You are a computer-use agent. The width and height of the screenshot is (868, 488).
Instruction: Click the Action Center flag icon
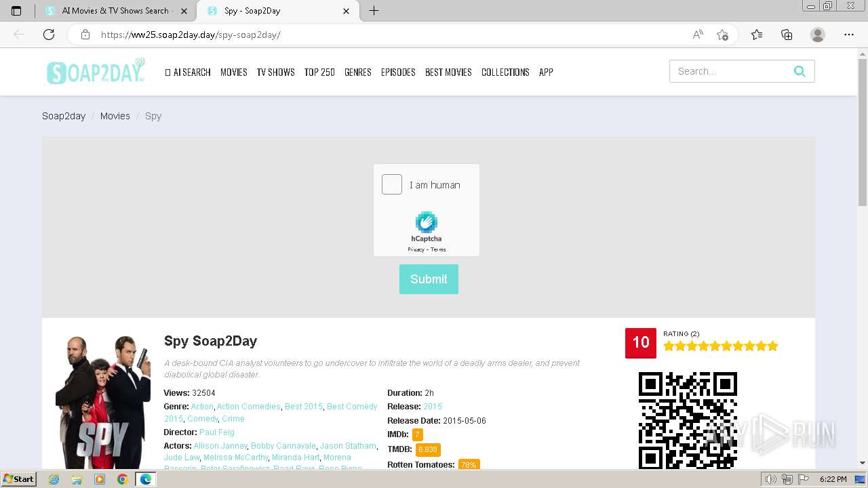pos(802,479)
